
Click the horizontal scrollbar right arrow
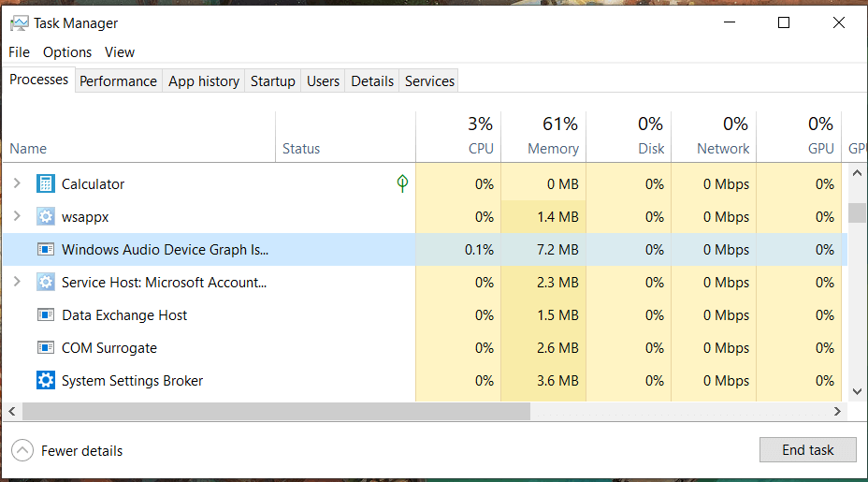837,411
